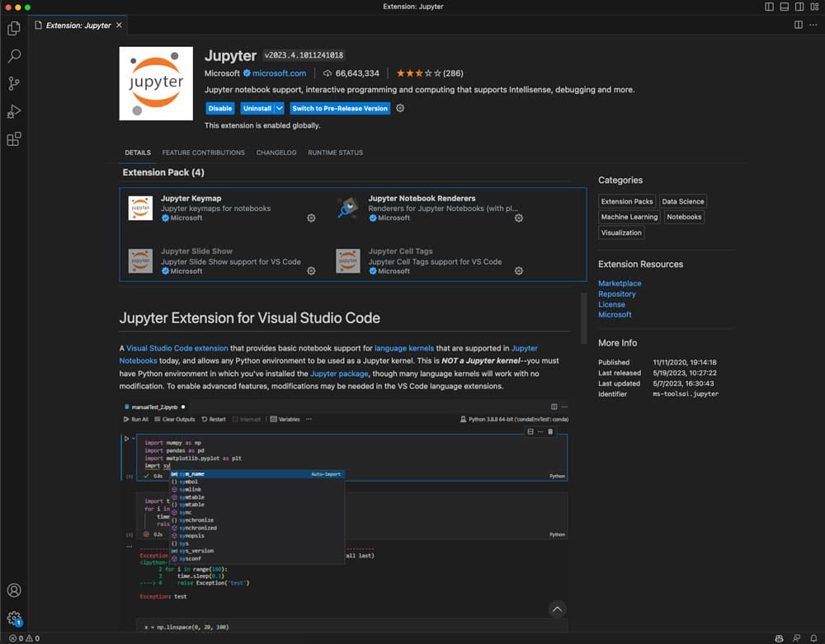The image size is (825, 644).
Task: Open the Customize Layout icon
Action: 814,7
